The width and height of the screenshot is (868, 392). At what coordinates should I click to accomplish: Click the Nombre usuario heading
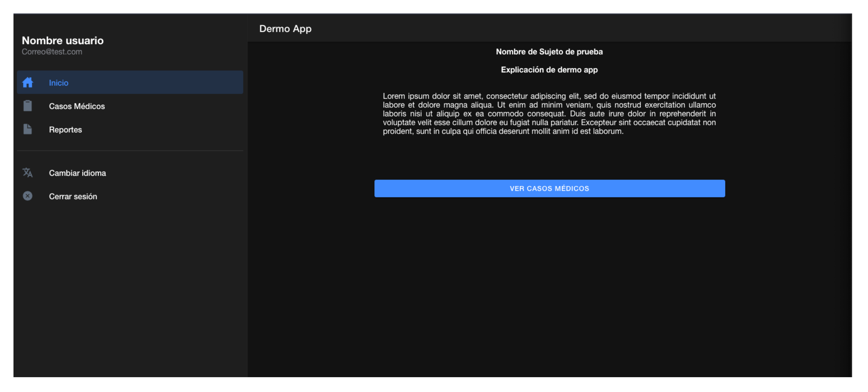click(x=63, y=40)
